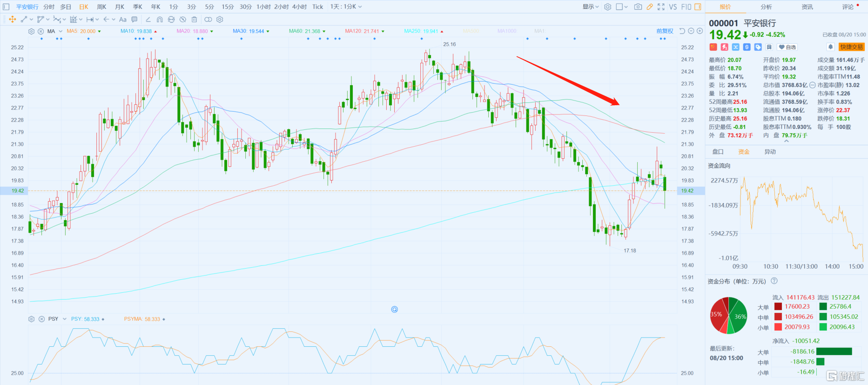The width and height of the screenshot is (868, 385).
Task: Select the crosshair move cursor tool
Action: tap(13, 19)
